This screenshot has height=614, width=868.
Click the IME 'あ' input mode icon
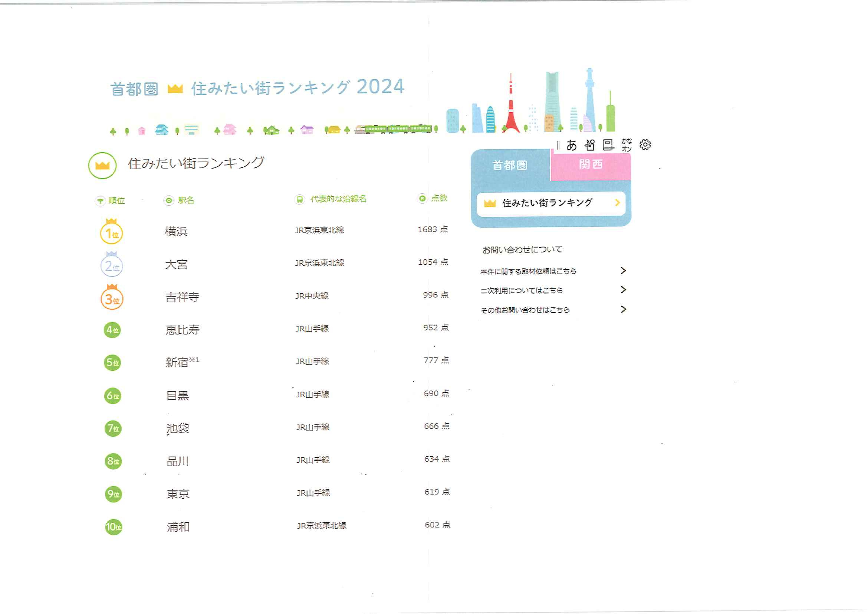[x=571, y=145]
